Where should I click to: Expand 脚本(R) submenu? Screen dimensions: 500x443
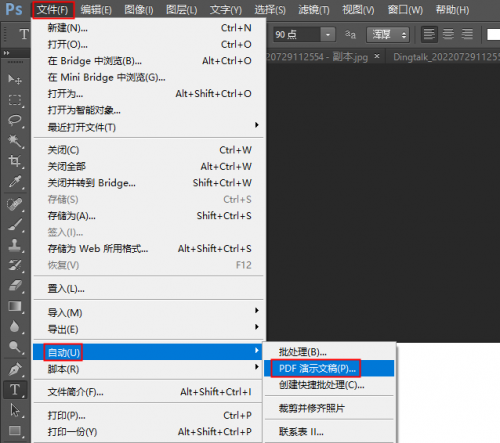pyautogui.click(x=257, y=367)
